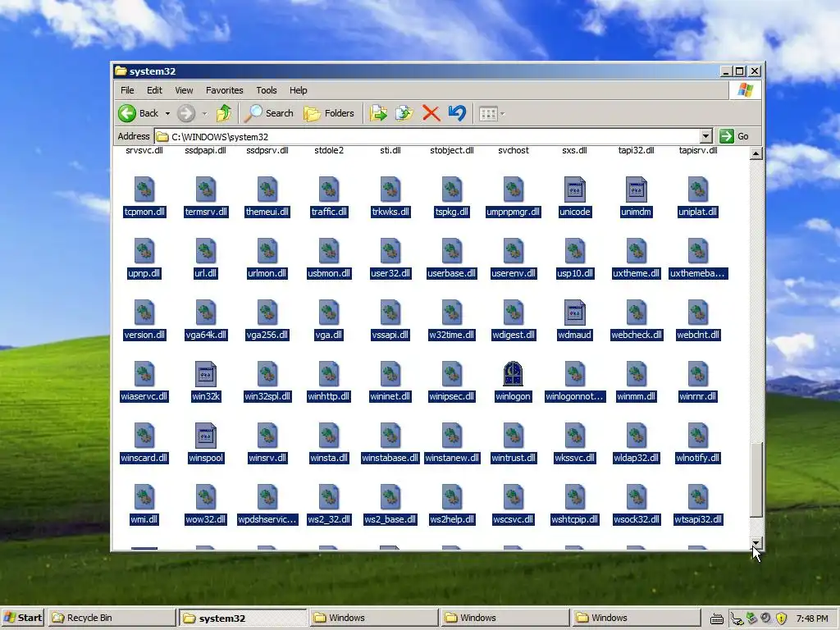Screen dimensions: 840x630
Task: Select the wininet.dll icon
Action: pos(390,374)
